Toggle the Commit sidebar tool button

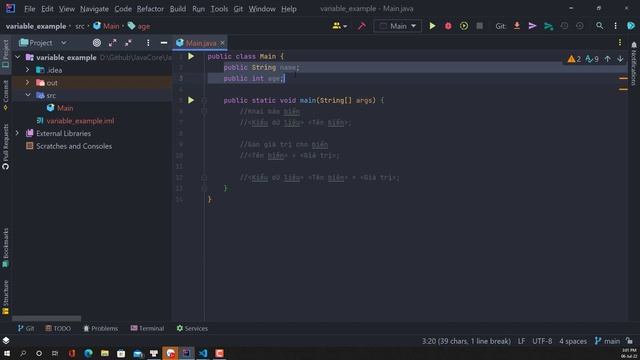5,96
